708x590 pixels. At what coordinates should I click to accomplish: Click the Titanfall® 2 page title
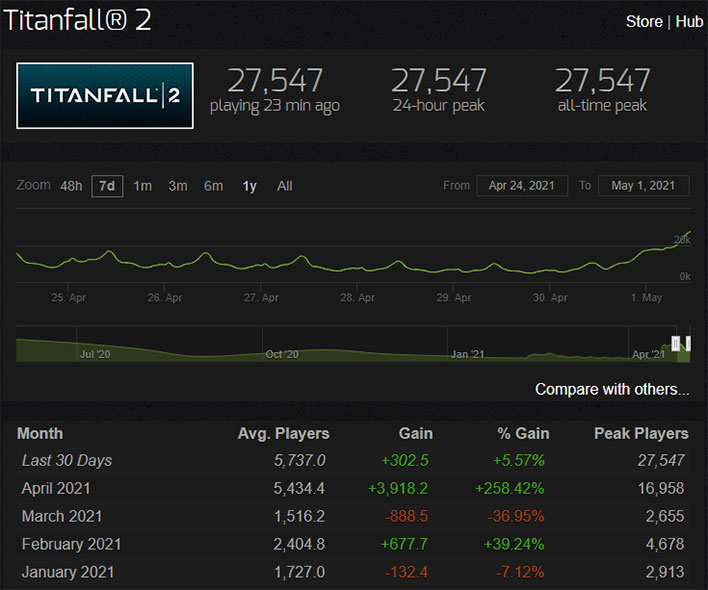tap(78, 20)
